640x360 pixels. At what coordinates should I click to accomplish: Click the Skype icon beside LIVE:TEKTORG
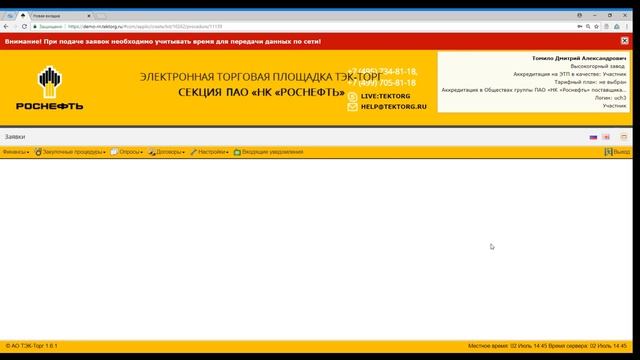[353, 97]
